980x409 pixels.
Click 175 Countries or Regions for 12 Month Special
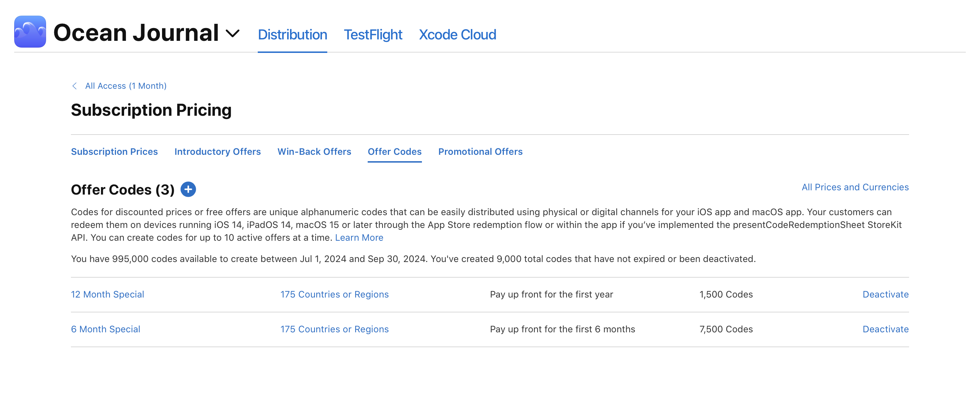tap(335, 294)
